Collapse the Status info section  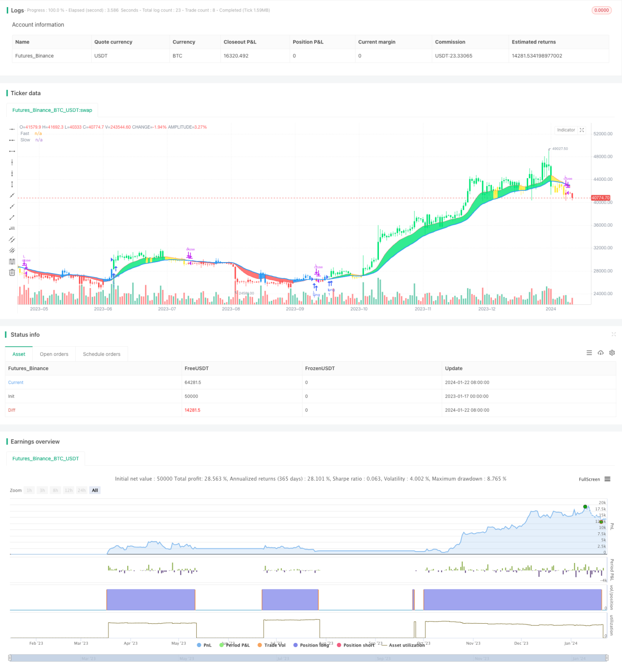click(x=613, y=334)
